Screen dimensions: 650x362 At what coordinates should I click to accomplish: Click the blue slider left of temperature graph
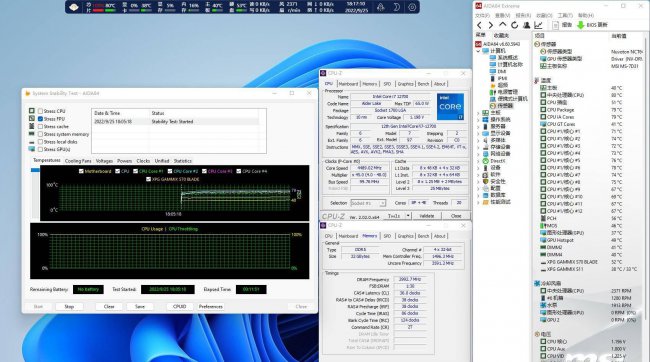(35, 170)
